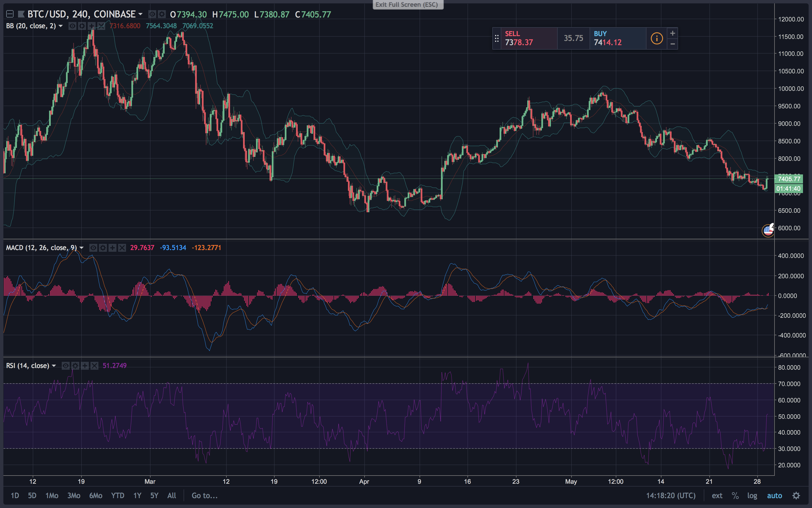Image resolution: width=812 pixels, height=508 pixels.
Task: Remove RSI indicator with its X icon
Action: [x=95, y=366]
